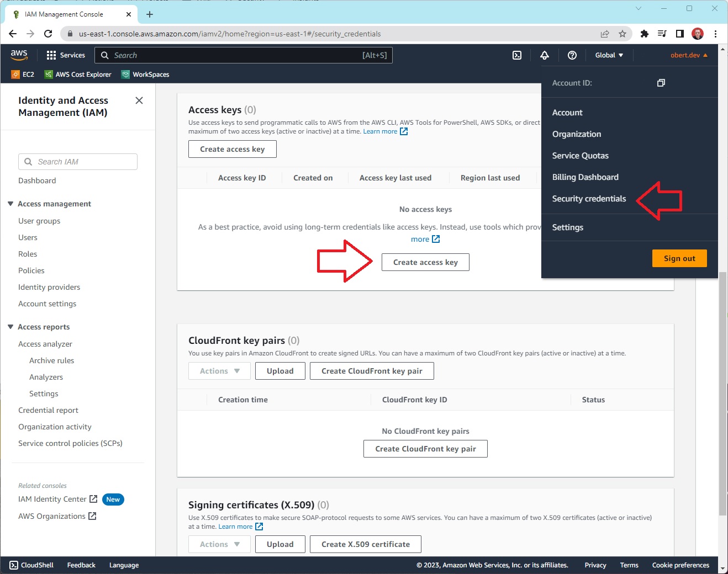
Task: Click the browser address bar URL
Action: pos(230,34)
